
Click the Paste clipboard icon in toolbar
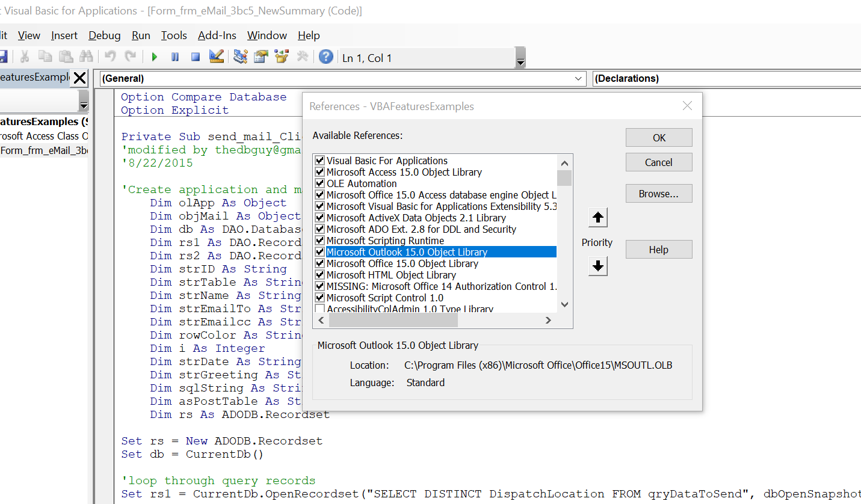[x=66, y=57]
